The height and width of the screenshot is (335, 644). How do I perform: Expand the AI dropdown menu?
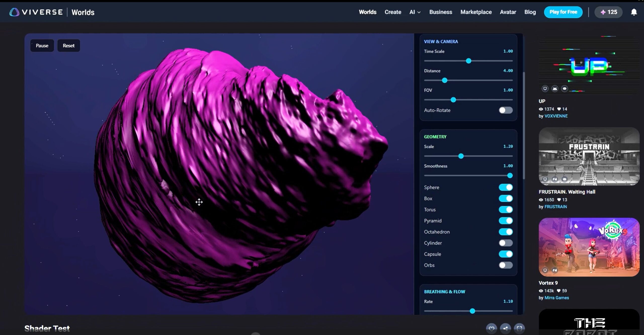click(415, 12)
